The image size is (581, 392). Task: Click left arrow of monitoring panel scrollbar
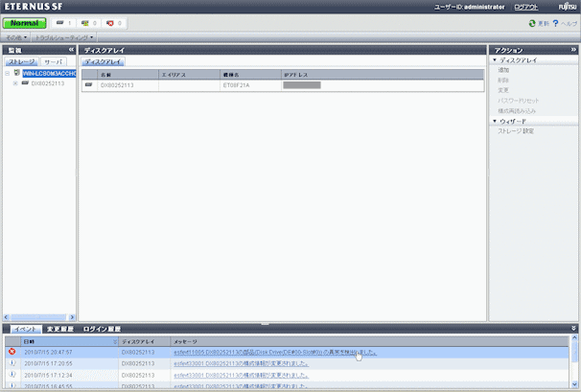tap(6, 317)
